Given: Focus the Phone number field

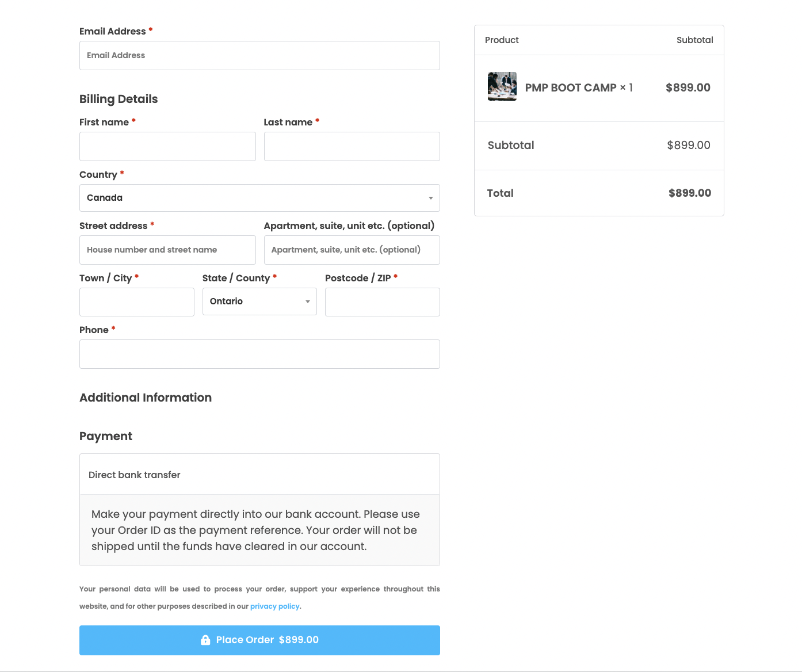Looking at the screenshot, I should click(259, 354).
